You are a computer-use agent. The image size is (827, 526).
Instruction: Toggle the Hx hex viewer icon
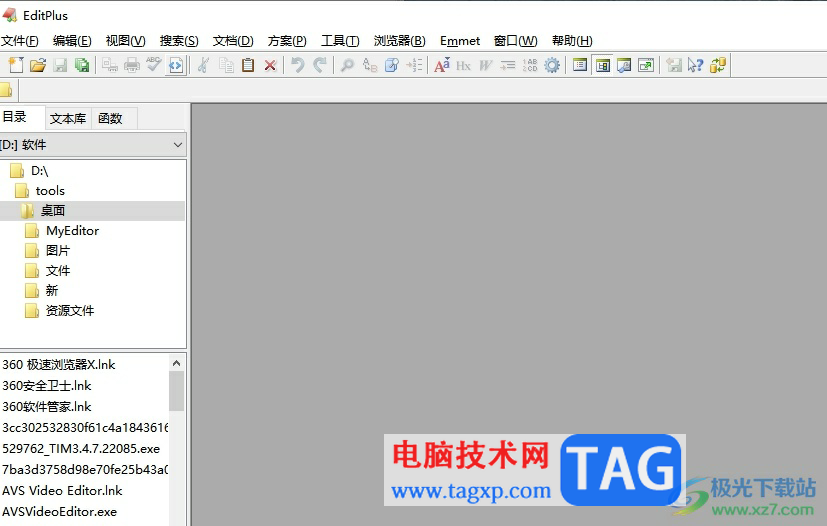click(464, 65)
